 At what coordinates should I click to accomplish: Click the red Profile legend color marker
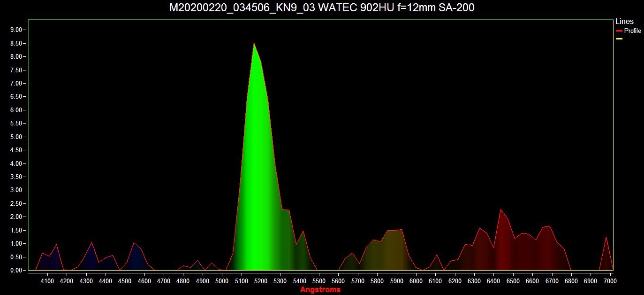coord(619,31)
